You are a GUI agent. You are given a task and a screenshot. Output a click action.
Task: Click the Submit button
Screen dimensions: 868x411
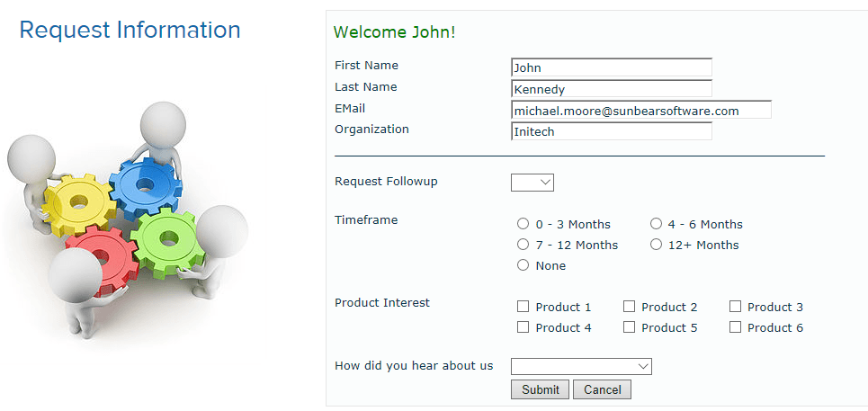pos(540,389)
